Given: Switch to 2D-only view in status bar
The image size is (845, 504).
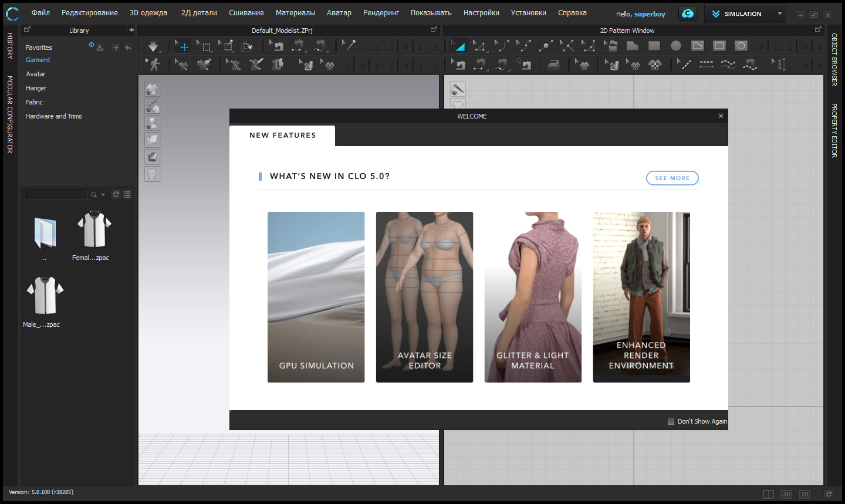Looking at the screenshot, I should click(x=805, y=494).
